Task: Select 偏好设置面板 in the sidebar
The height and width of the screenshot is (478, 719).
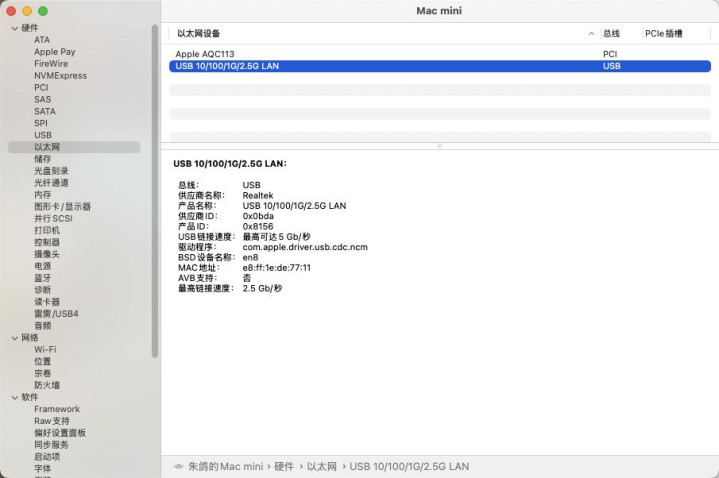Action: click(60, 434)
